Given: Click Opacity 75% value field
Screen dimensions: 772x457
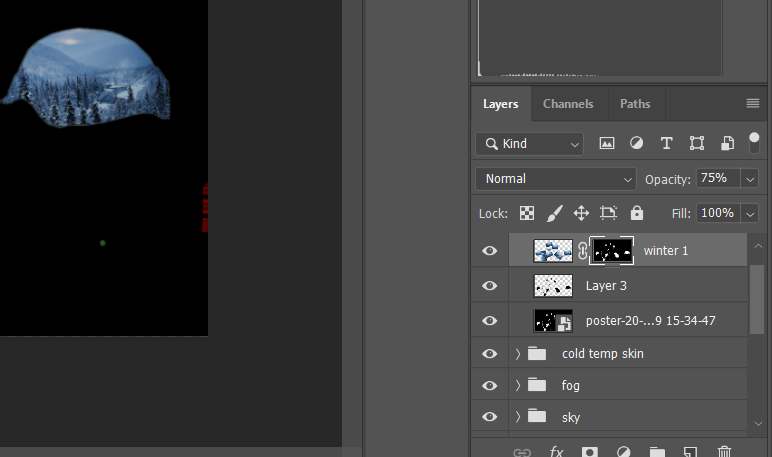Looking at the screenshot, I should [x=718, y=178].
